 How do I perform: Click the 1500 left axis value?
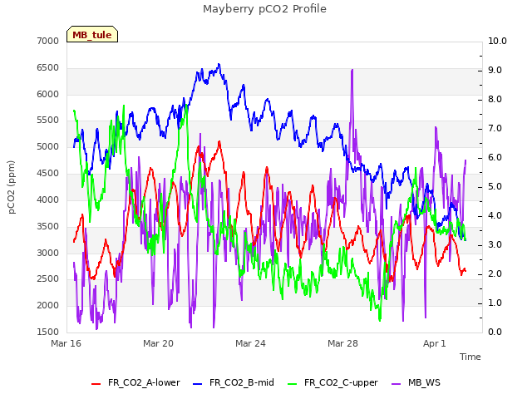pos(48,332)
